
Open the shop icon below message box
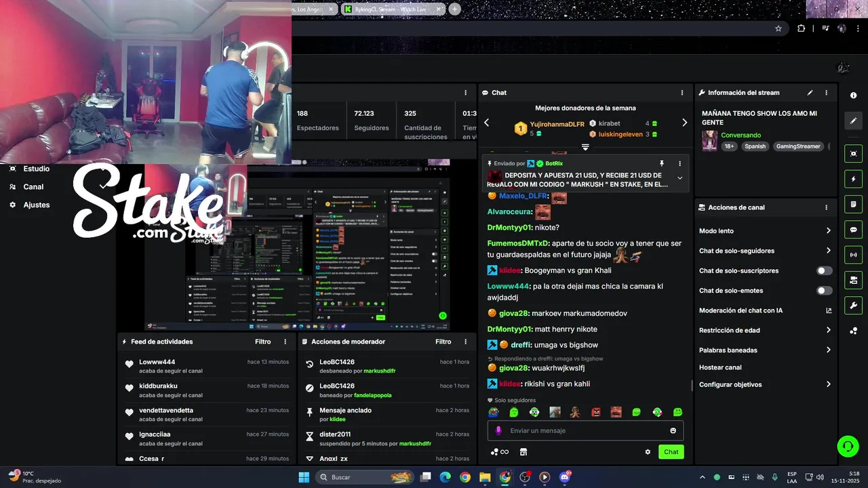pyautogui.click(x=523, y=452)
